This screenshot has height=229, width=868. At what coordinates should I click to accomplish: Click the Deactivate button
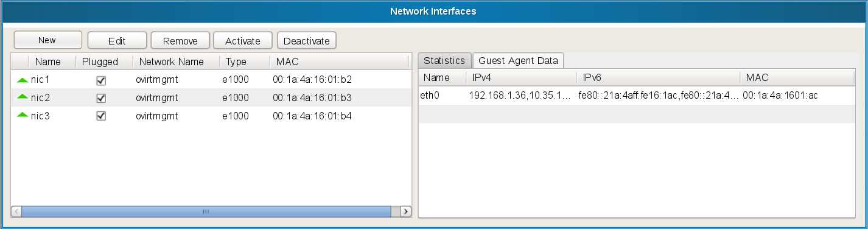tap(307, 41)
